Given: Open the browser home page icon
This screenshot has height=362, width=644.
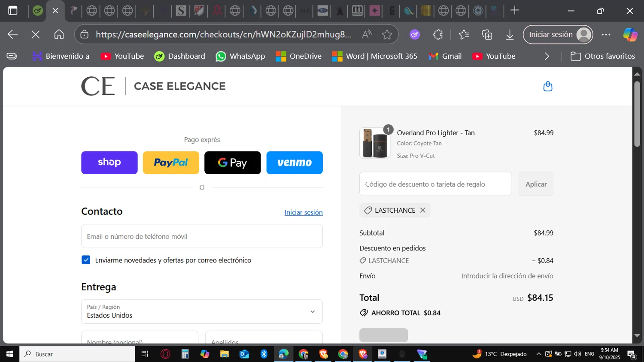Looking at the screenshot, I should 59,34.
